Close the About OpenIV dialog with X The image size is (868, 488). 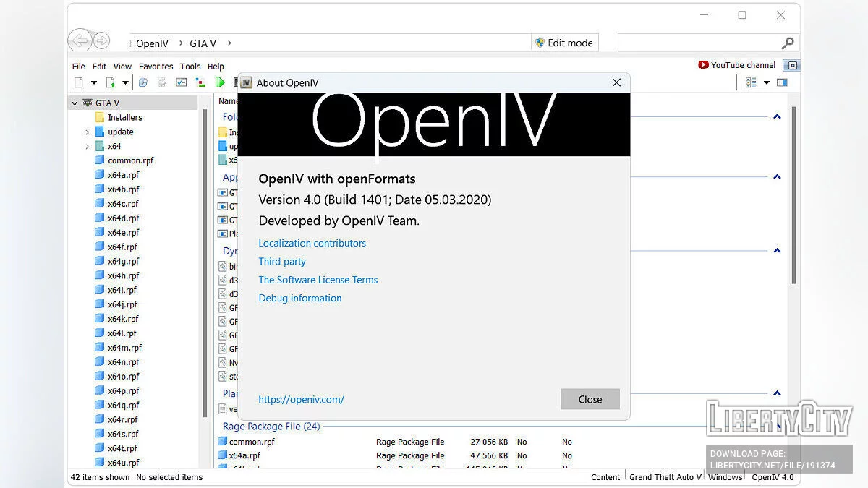pyautogui.click(x=616, y=82)
